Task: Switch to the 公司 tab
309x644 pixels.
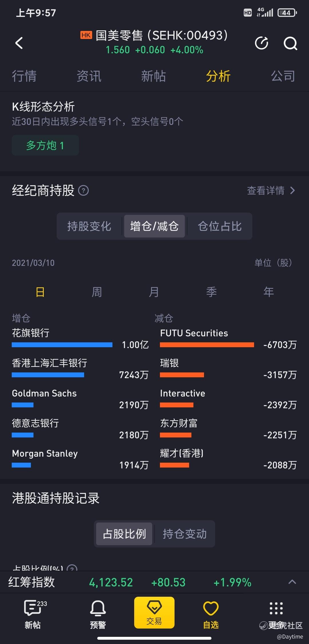Action: click(x=283, y=76)
